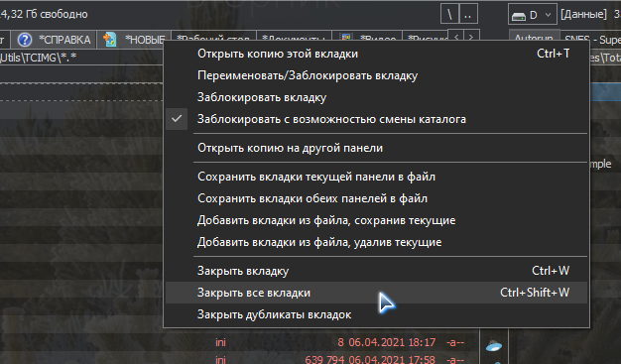Click the blue question mark help icon
The height and width of the screenshot is (364, 621).
pos(25,40)
